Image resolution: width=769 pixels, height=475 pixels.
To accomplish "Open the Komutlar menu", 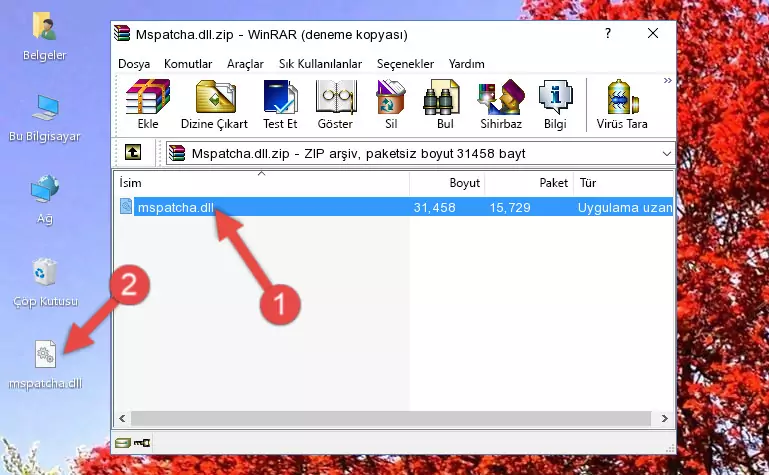I will click(x=188, y=64).
